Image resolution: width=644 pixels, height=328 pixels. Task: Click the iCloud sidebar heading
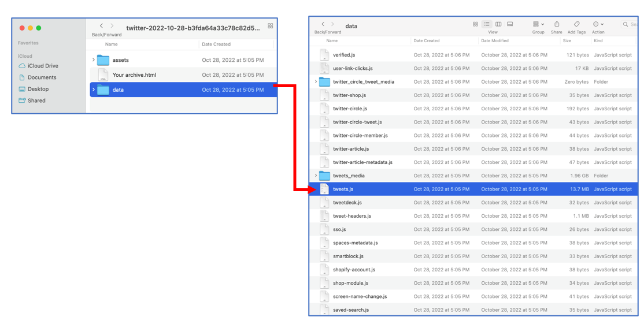[25, 56]
